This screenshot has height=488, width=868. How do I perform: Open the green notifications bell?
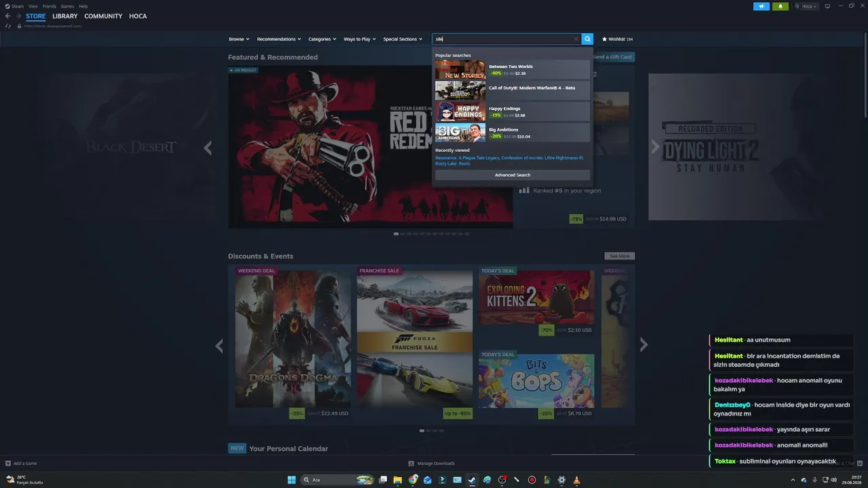pyautogui.click(x=780, y=6)
